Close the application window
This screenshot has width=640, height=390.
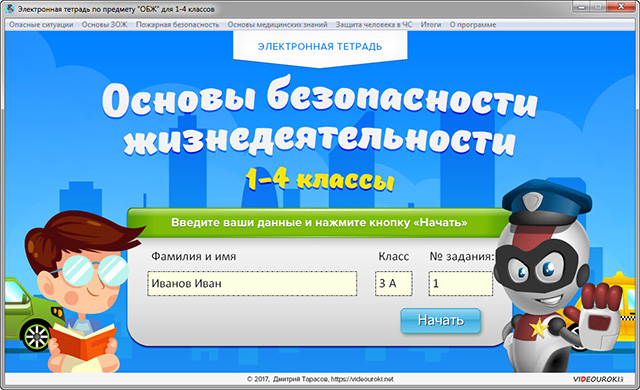620,7
